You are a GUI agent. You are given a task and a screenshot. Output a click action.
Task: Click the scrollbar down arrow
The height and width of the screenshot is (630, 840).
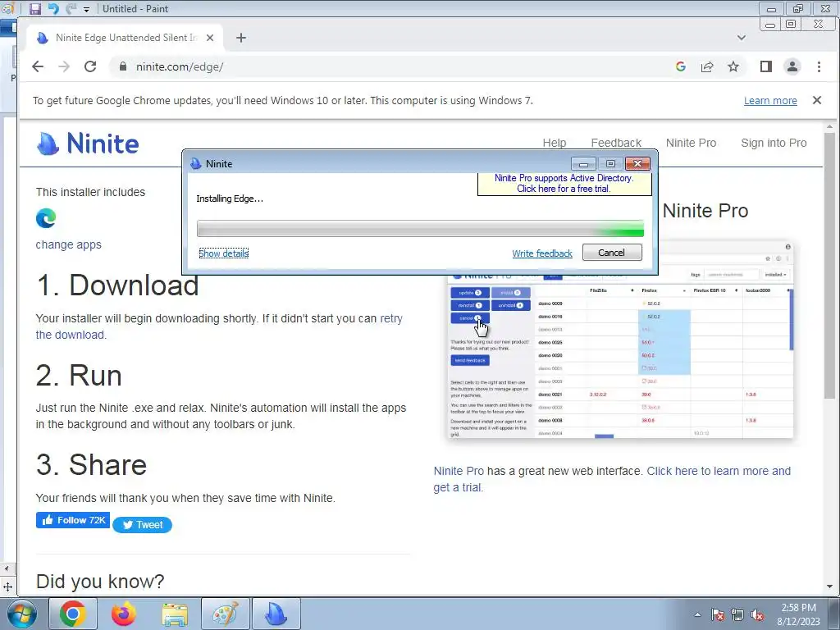click(830, 586)
